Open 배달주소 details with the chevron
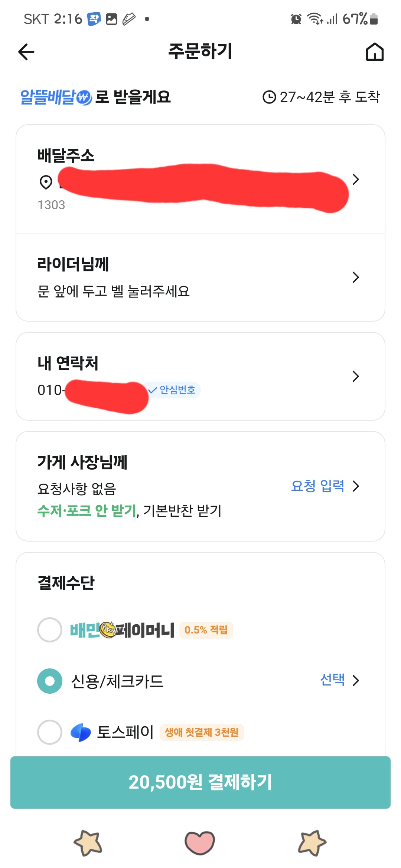The image size is (401, 868). (356, 180)
